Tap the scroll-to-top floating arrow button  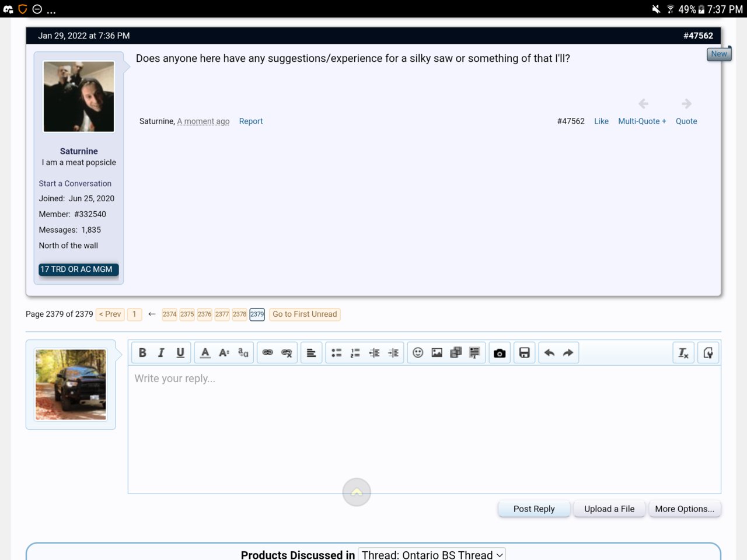click(x=357, y=492)
